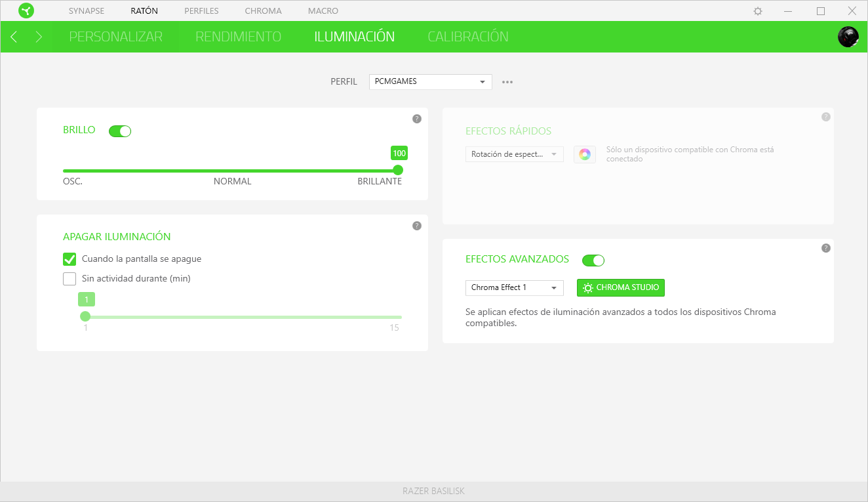Open the Chroma Effect 1 dropdown
The image size is (868, 502).
pyautogui.click(x=515, y=287)
